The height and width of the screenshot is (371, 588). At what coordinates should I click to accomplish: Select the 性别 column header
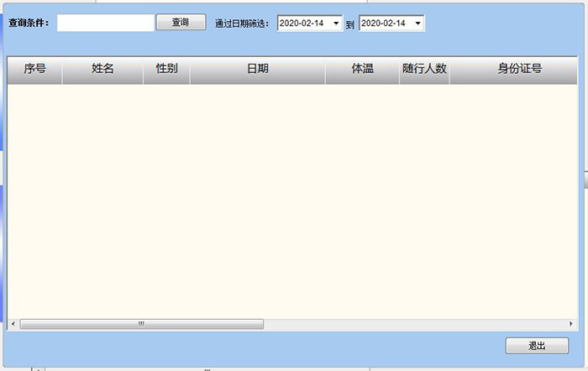pyautogui.click(x=166, y=70)
